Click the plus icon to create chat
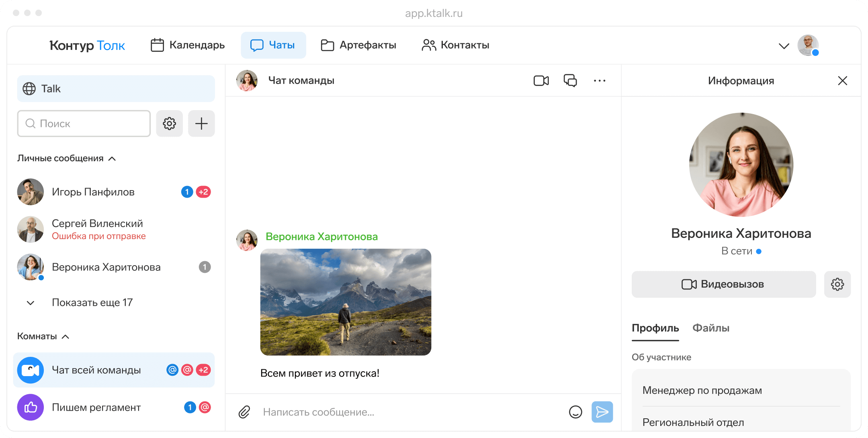The image size is (868, 438). coord(201,124)
